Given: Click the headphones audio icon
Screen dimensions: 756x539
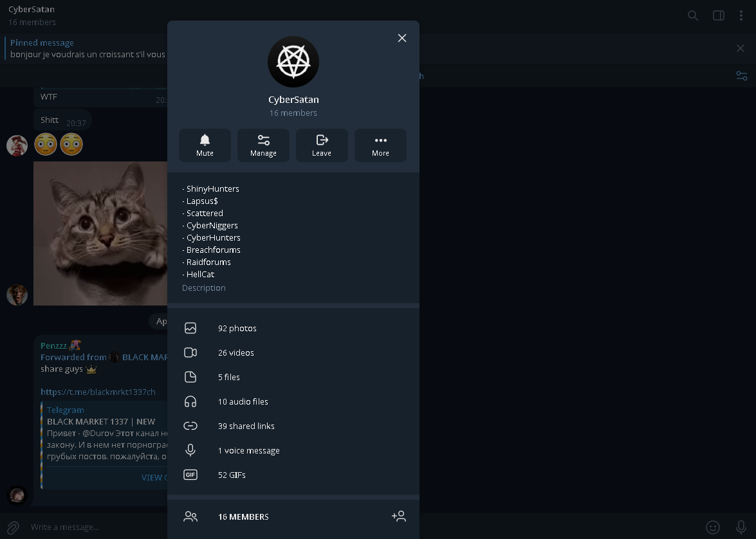Looking at the screenshot, I should [x=190, y=401].
